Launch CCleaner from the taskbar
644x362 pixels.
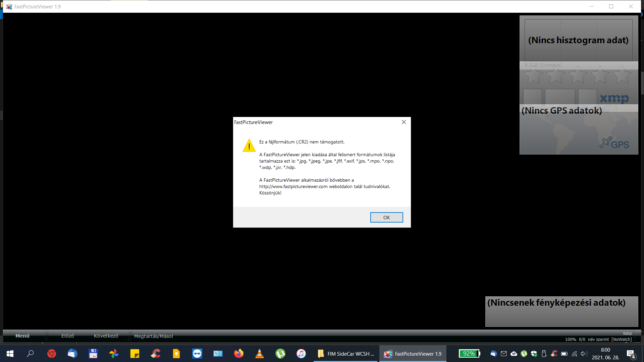coord(156,354)
